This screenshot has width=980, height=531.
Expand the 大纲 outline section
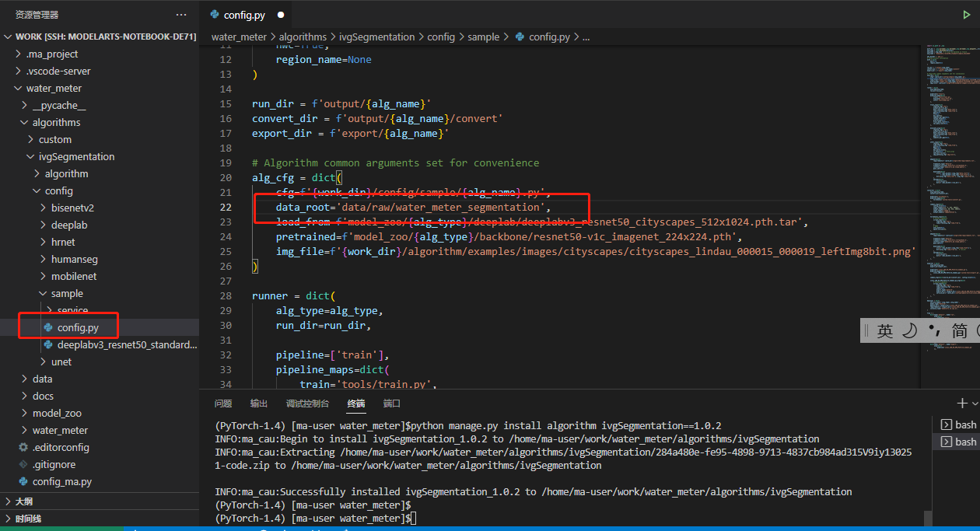[100, 501]
